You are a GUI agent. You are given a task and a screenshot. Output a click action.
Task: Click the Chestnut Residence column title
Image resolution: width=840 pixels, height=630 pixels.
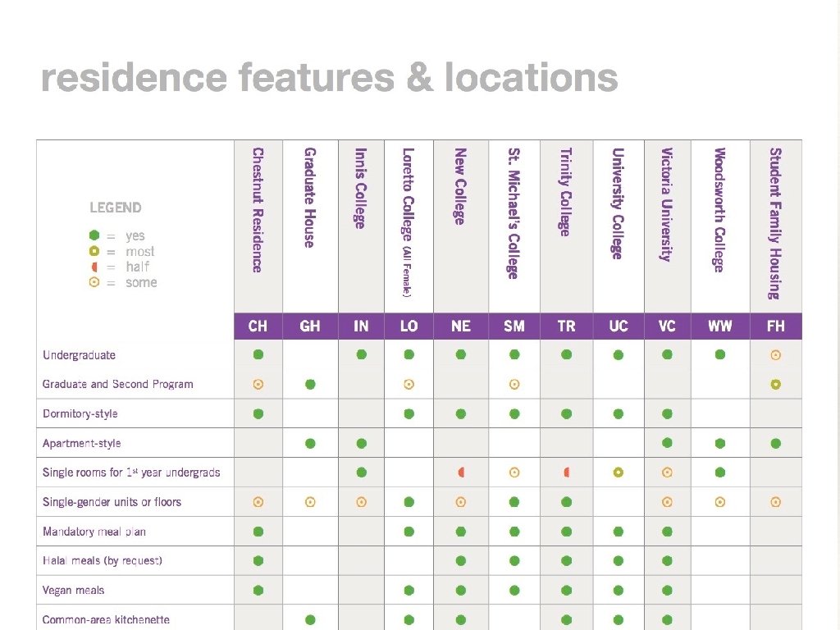(x=258, y=210)
